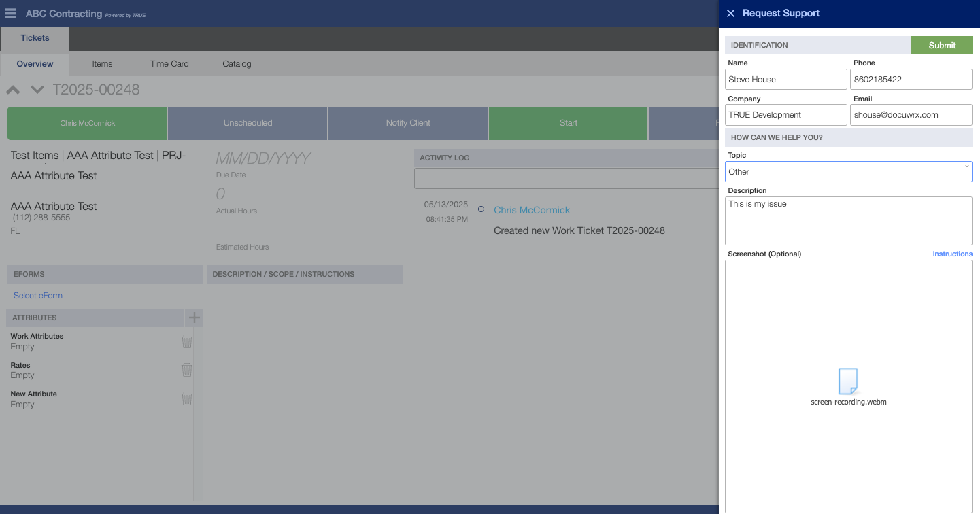Set the MM/DD/YYYY due date field
980x514 pixels.
click(x=263, y=158)
